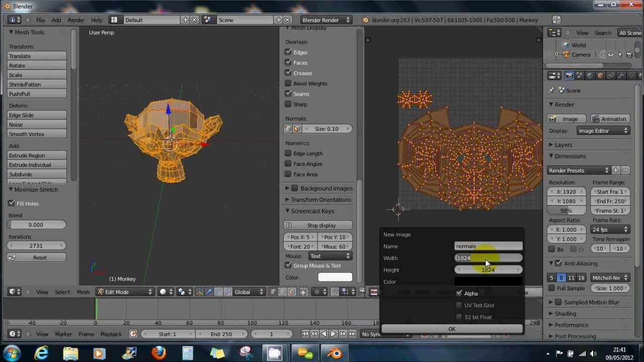The width and height of the screenshot is (644, 362).
Task: Disable the Seams overlay checkbox
Action: point(288,94)
